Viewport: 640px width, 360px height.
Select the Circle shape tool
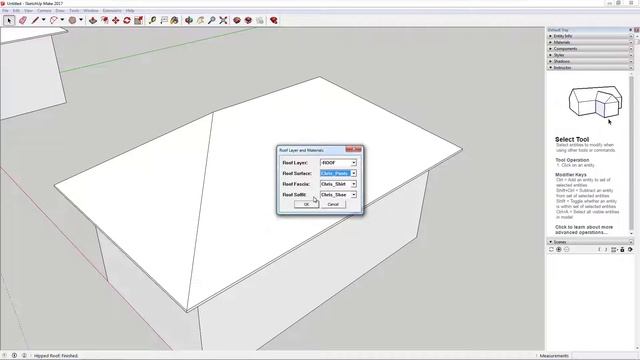[72, 20]
